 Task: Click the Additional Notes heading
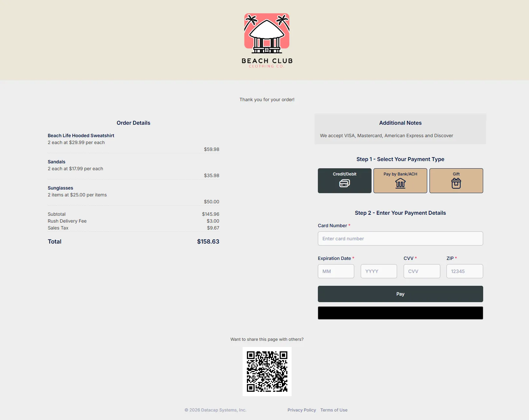click(400, 123)
